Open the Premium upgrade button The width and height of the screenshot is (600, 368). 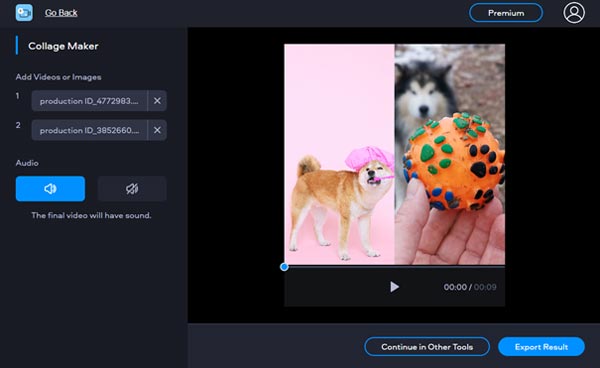pyautogui.click(x=506, y=13)
